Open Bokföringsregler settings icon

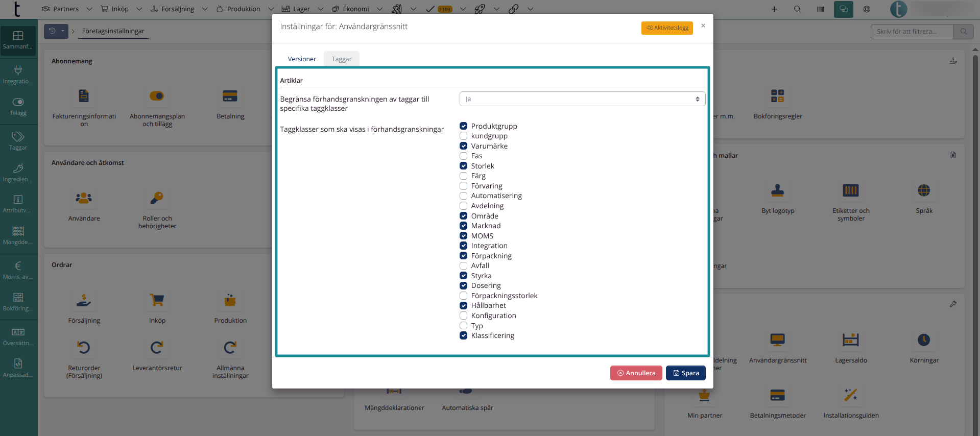pyautogui.click(x=778, y=96)
